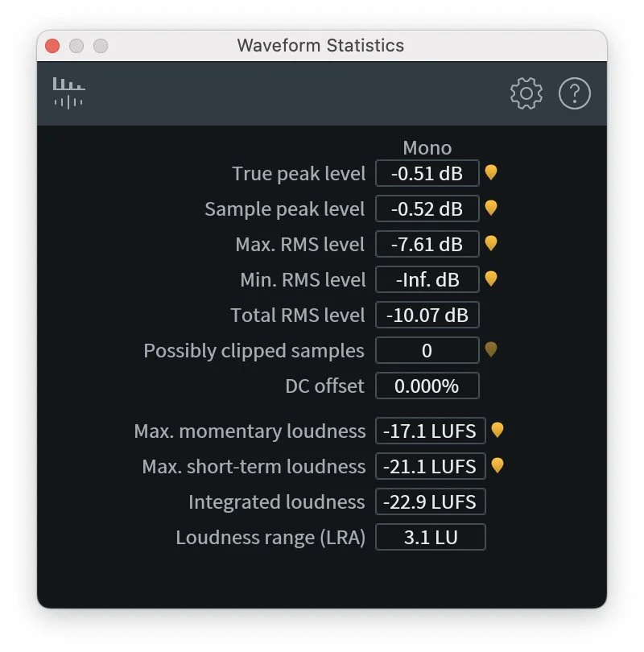Jump to the Min. RMS level marker
The height and width of the screenshot is (652, 644).
pyautogui.click(x=491, y=279)
